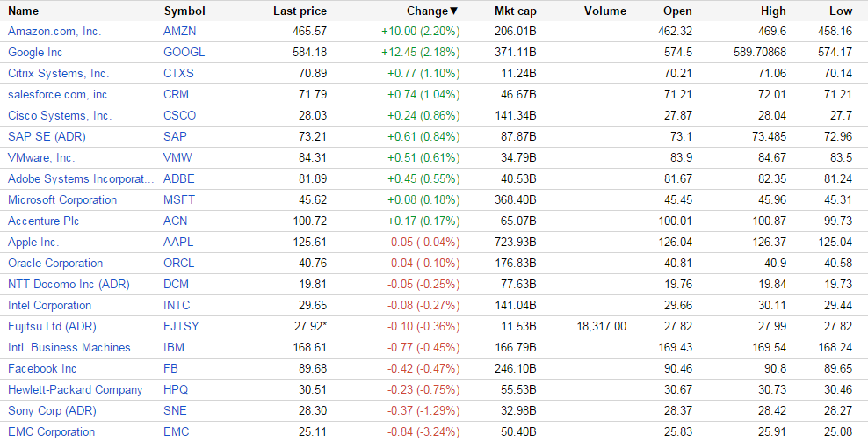Open the salesforce.com, inc. link
The width and height of the screenshot is (868, 442).
pyautogui.click(x=59, y=94)
